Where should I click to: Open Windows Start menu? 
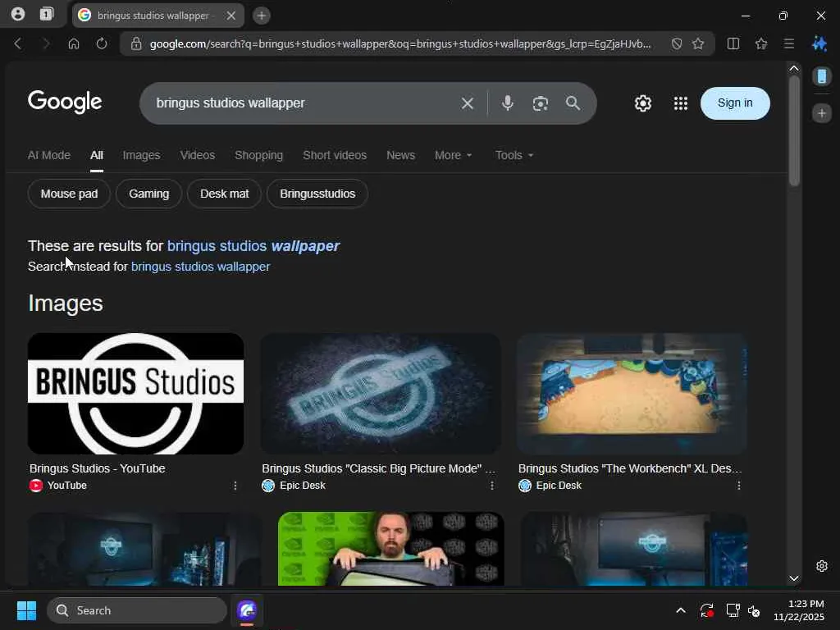click(26, 610)
